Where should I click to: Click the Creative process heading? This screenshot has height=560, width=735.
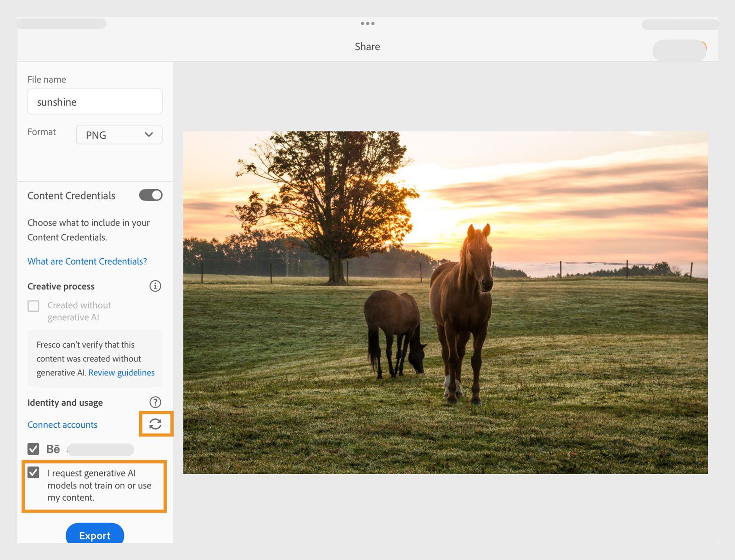pos(61,287)
